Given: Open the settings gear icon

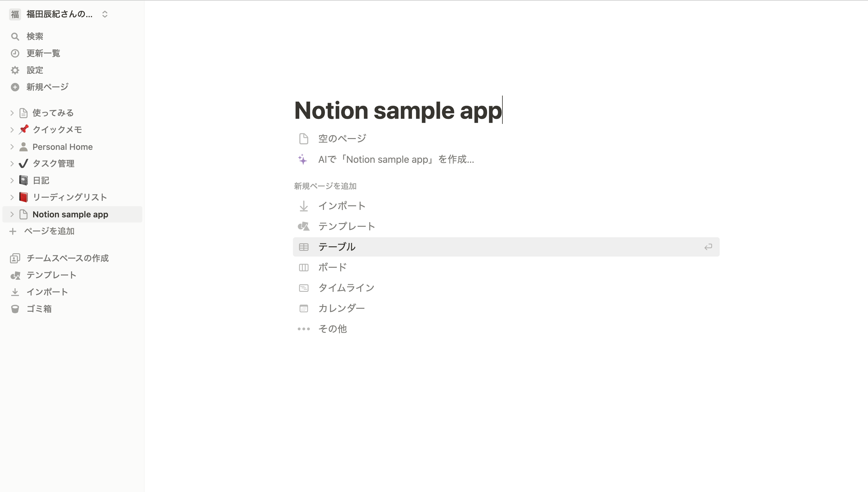Looking at the screenshot, I should click(15, 70).
